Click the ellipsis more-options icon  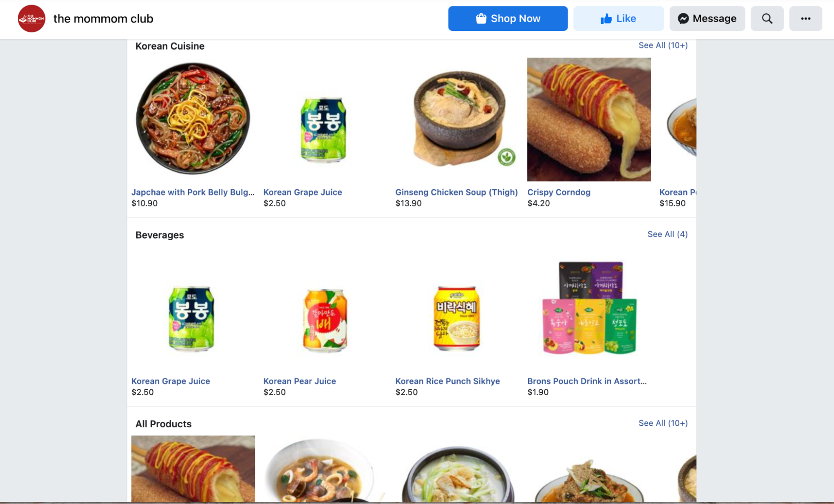tap(806, 18)
